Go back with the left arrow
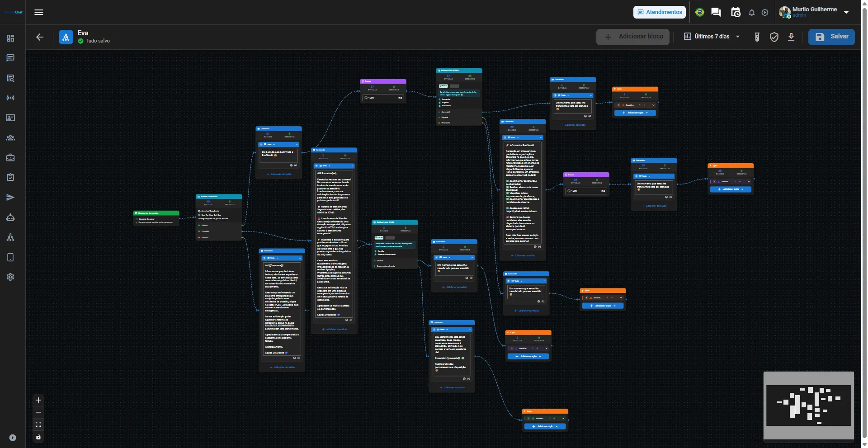Image resolution: width=868 pixels, height=448 pixels. pyautogui.click(x=40, y=37)
